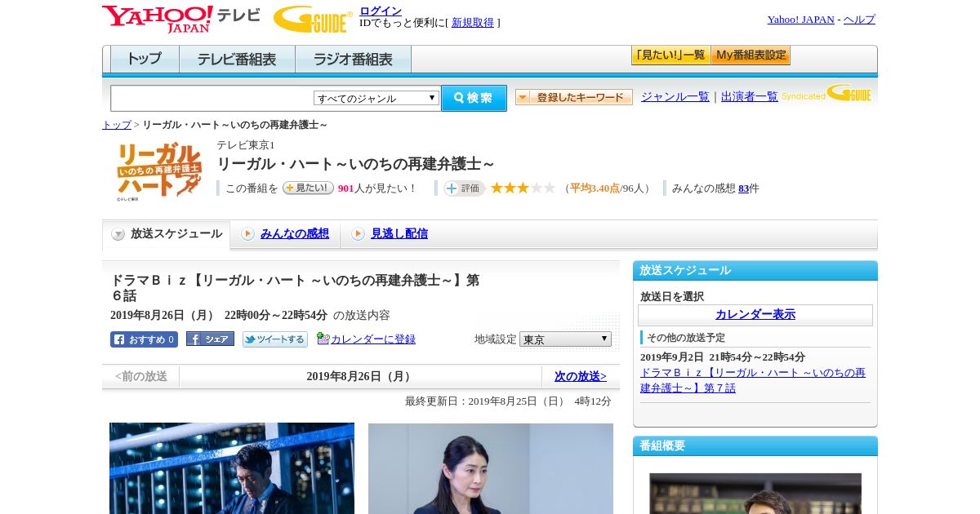The width and height of the screenshot is (980, 514).
Task: Click the 評価 rating plus button
Action: (464, 188)
